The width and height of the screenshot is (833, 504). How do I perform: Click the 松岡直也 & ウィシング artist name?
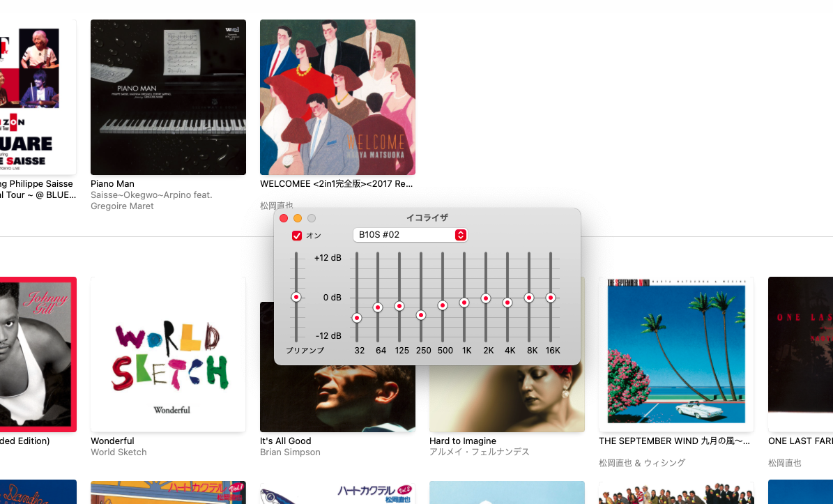pos(642,463)
